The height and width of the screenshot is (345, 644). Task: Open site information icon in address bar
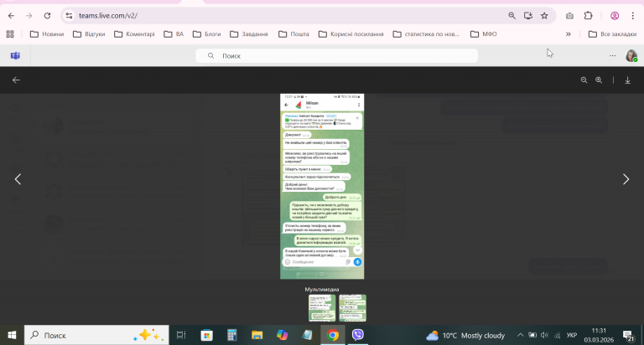tap(69, 16)
